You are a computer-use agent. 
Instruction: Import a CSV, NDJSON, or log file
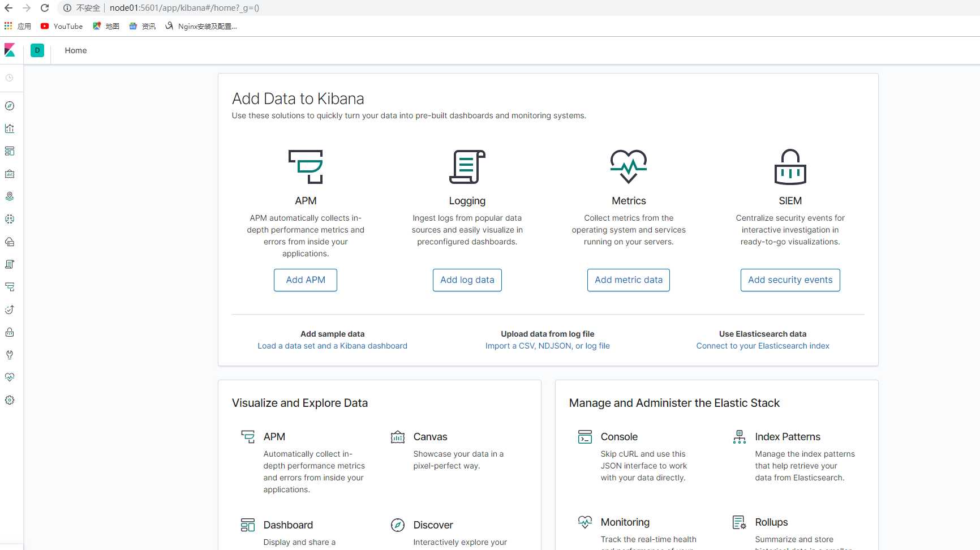click(548, 346)
